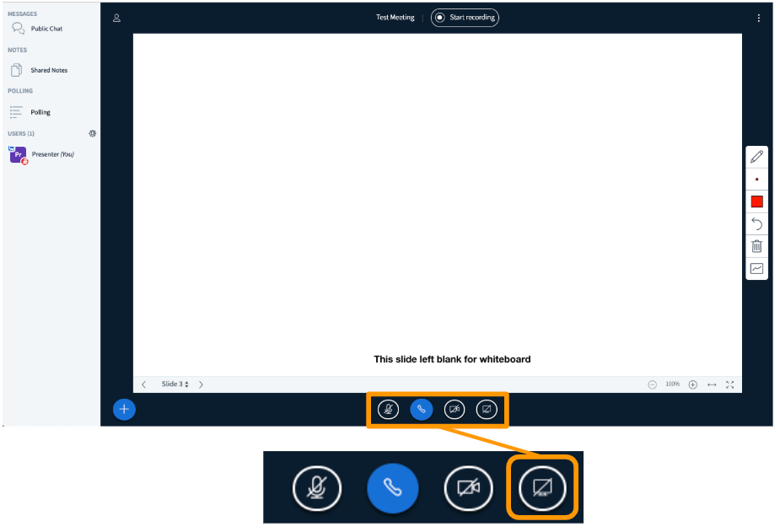Viewport: 780px width, 532px height.
Task: Undo the last whiteboard annotation
Action: [756, 223]
